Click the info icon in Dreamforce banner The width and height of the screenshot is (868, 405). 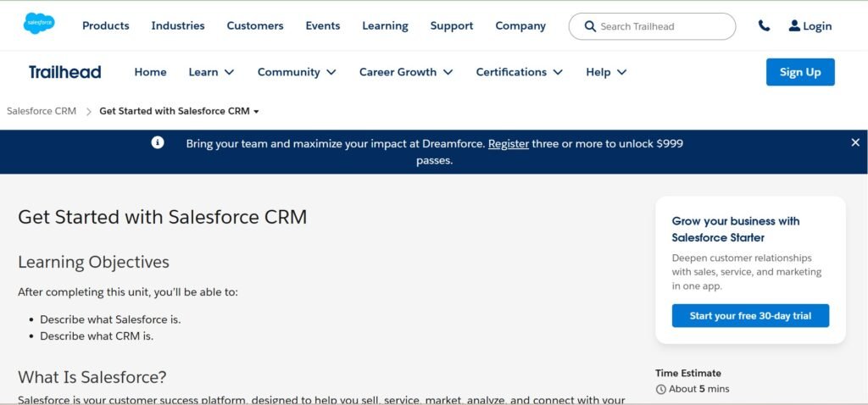point(158,142)
